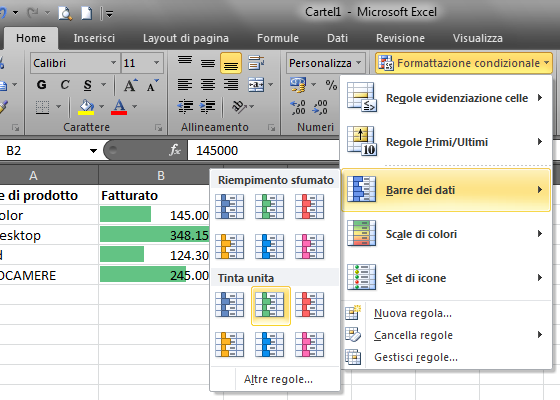The height and width of the screenshot is (400, 560).
Task: Select cell with value 348.15
Action: [x=155, y=235]
